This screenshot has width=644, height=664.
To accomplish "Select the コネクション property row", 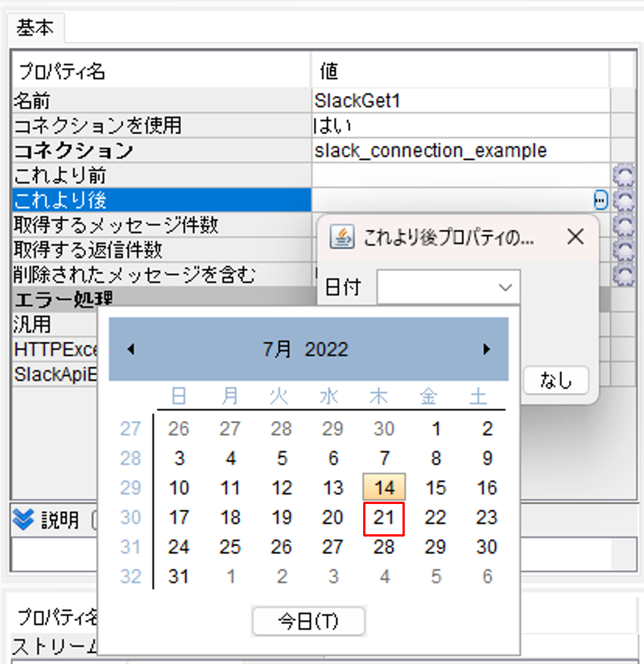I will point(161,150).
